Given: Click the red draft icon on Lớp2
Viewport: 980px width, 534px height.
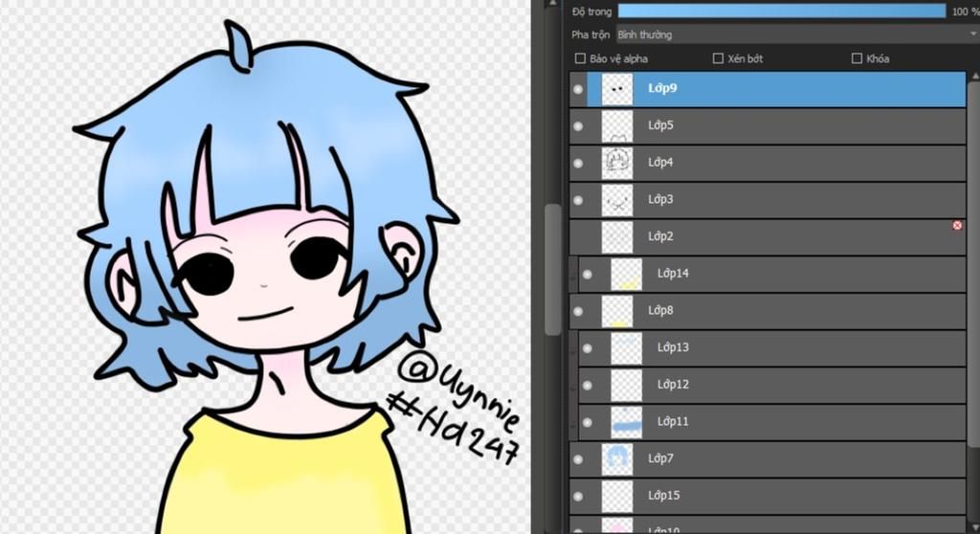Looking at the screenshot, I should [957, 225].
